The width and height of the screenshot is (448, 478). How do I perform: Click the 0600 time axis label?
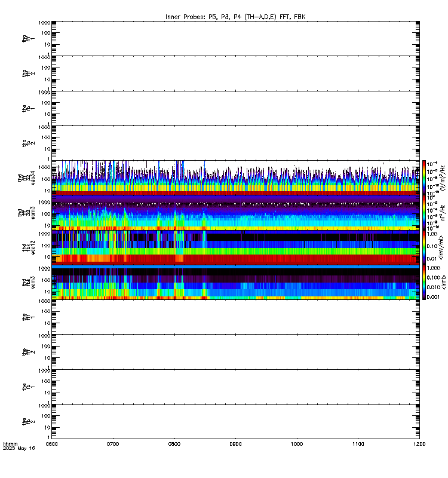[51, 444]
